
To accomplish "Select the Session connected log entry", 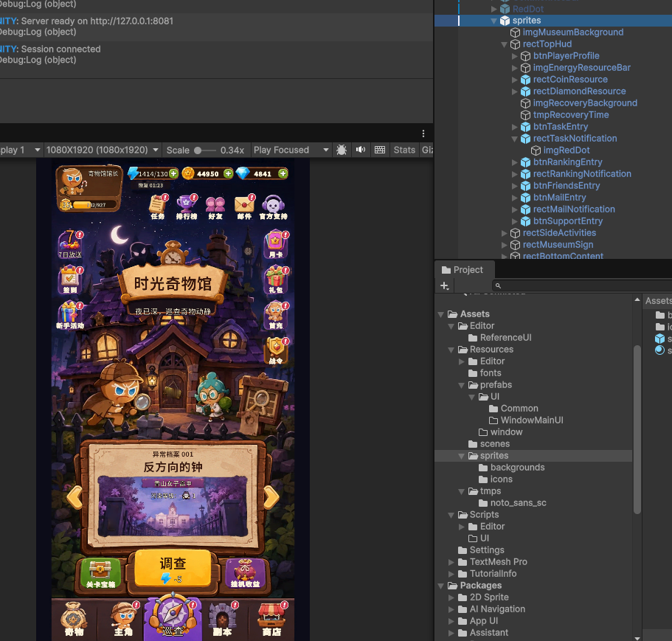I will click(216, 55).
